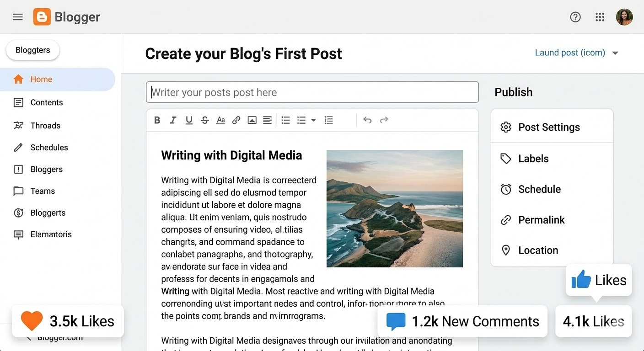Click the Contents document icon
Image resolution: width=644 pixels, height=351 pixels.
(18, 102)
